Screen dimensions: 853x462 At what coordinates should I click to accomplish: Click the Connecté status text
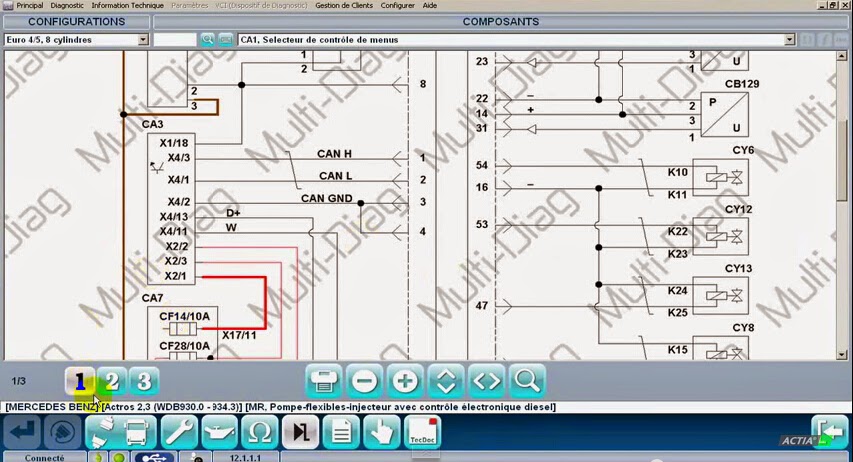tap(45, 458)
